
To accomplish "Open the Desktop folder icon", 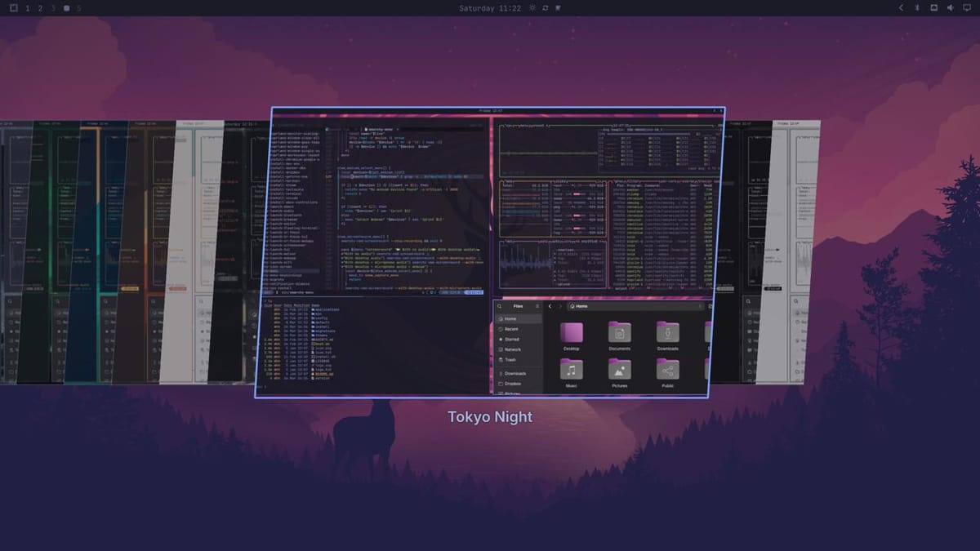I will click(571, 332).
